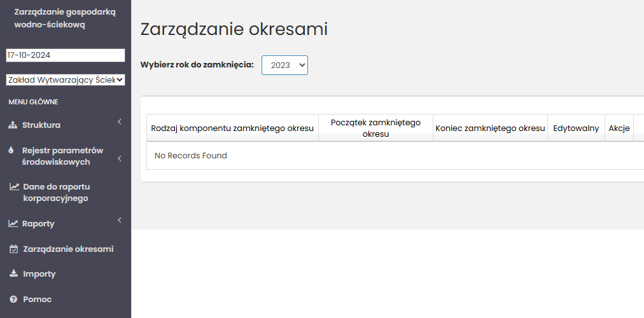Click the Importy download icon
This screenshot has height=318, width=644.
[13, 274]
